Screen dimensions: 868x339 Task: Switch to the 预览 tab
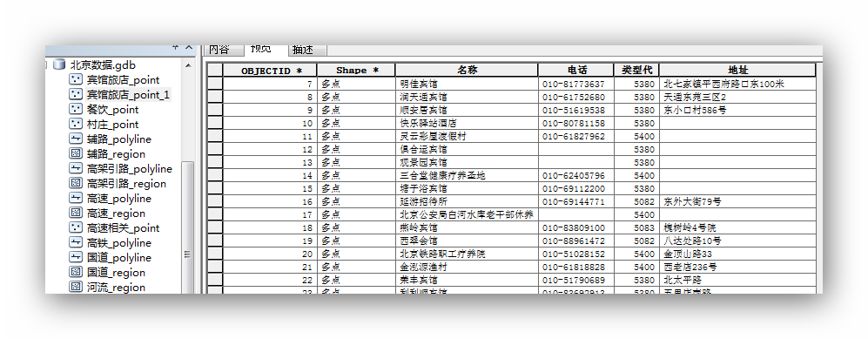click(266, 50)
